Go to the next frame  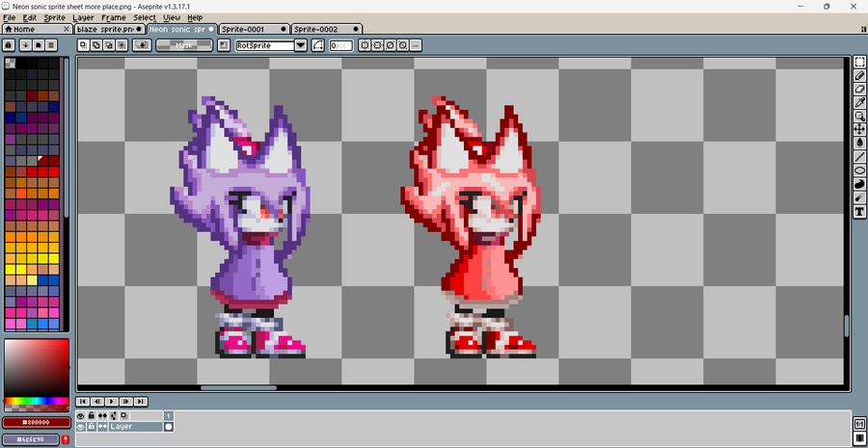[126, 402]
